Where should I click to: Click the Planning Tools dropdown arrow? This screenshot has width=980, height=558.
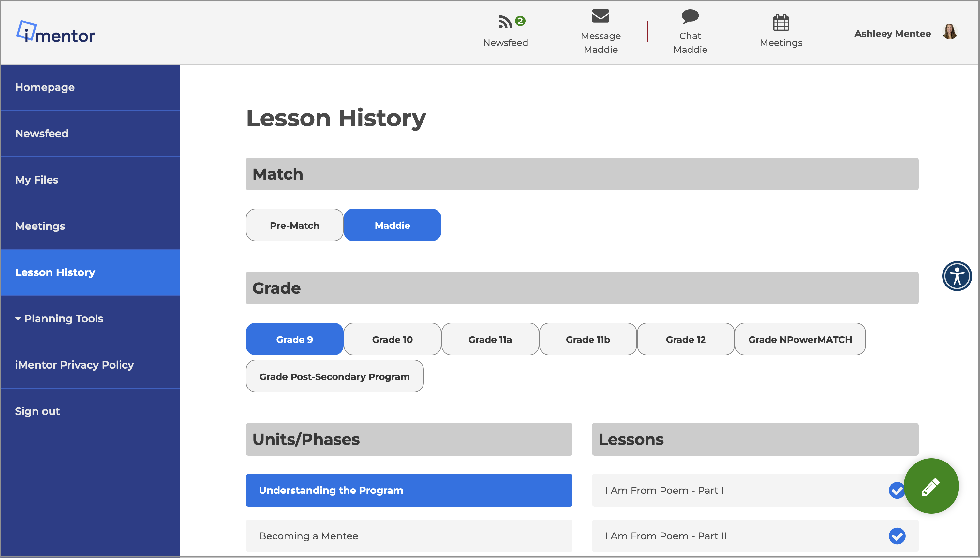(18, 318)
